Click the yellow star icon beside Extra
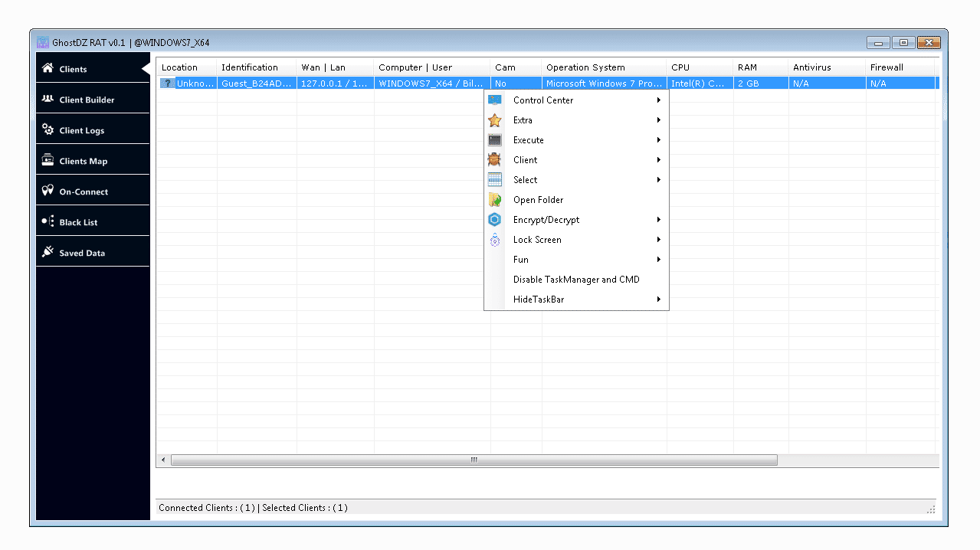Image resolution: width=980 pixels, height=550 pixels. click(x=495, y=120)
